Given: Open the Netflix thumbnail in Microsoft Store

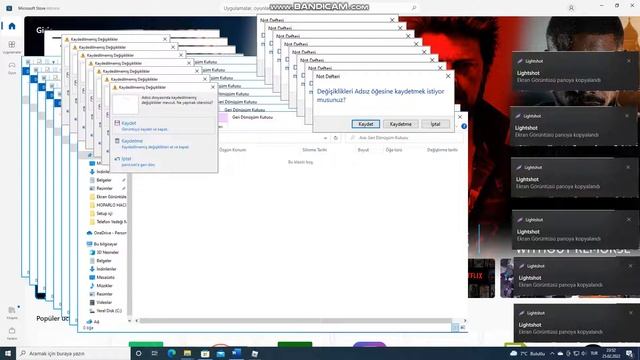Looking at the screenshot, I should tap(481, 278).
